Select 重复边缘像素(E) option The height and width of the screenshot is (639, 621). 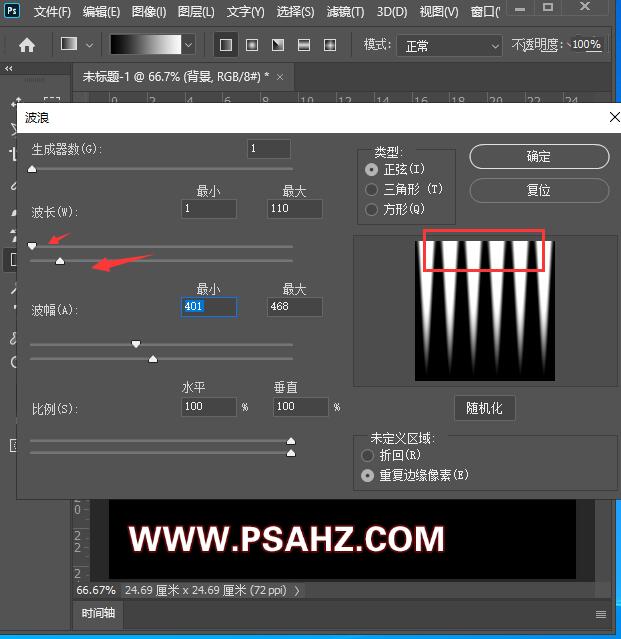[x=415, y=475]
